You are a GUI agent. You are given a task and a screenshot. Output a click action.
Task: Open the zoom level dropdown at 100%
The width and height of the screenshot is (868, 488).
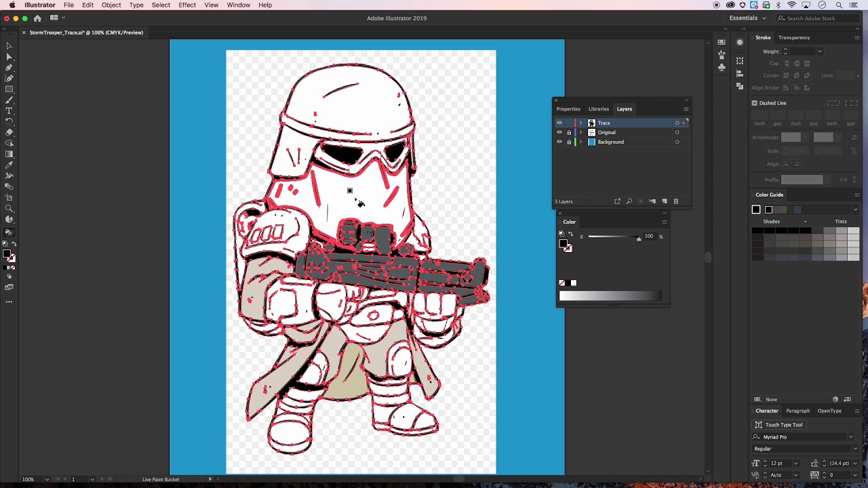coord(46,479)
